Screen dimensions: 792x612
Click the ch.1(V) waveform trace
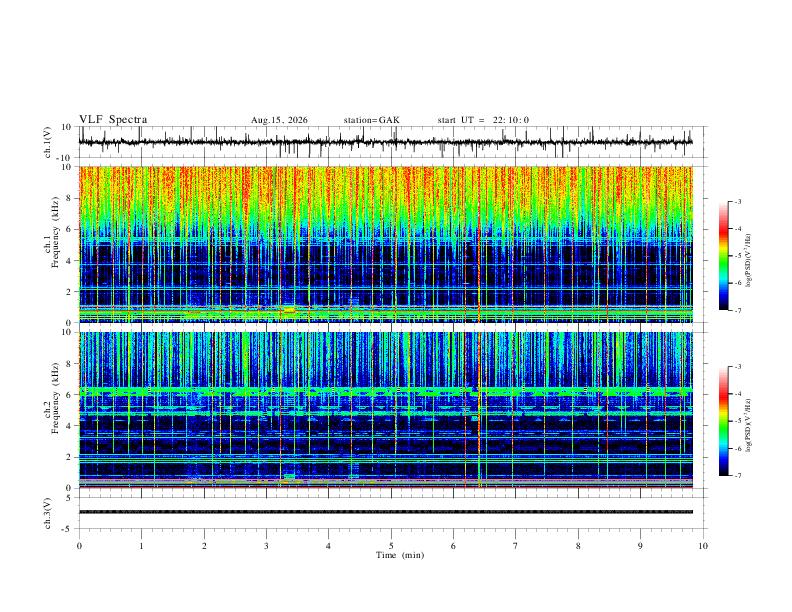[x=386, y=142]
